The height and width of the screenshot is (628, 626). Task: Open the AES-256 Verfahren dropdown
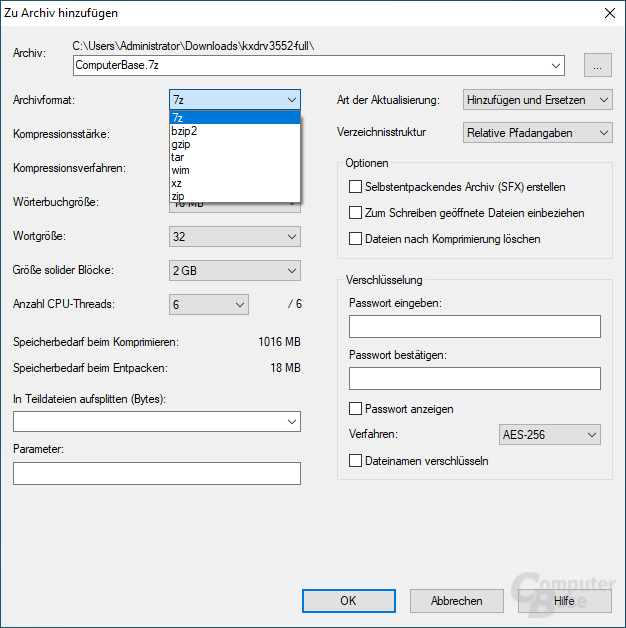[x=550, y=435]
